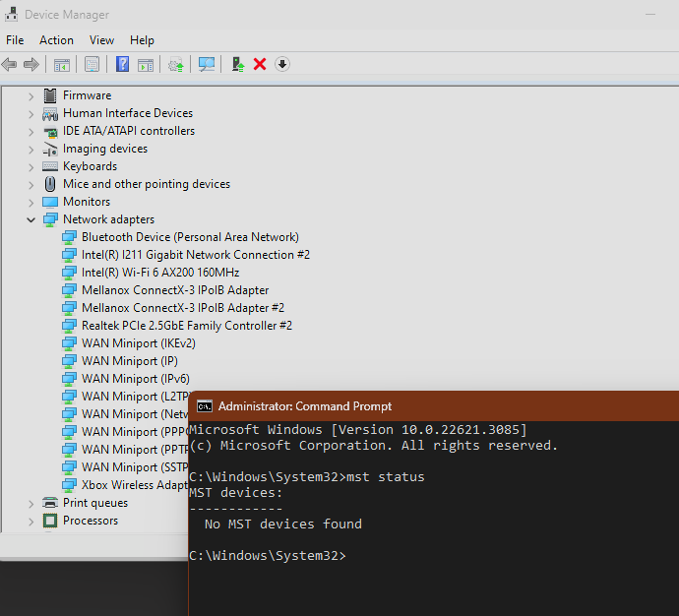Viewport: 679px width, 616px height.
Task: Click the Command Prompt title bar icon
Action: (x=205, y=406)
